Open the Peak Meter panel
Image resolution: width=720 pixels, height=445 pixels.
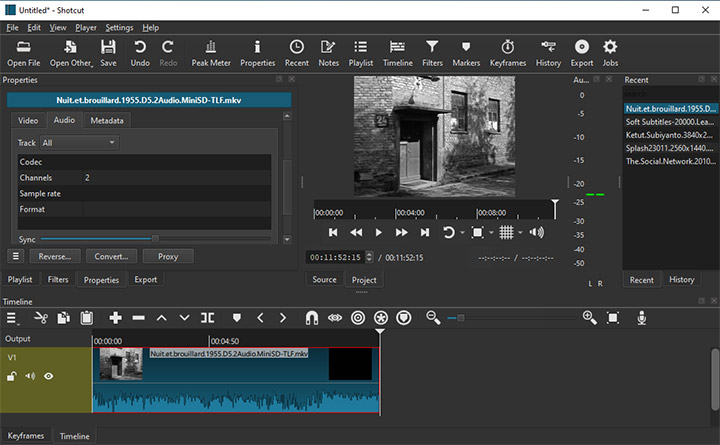(212, 52)
